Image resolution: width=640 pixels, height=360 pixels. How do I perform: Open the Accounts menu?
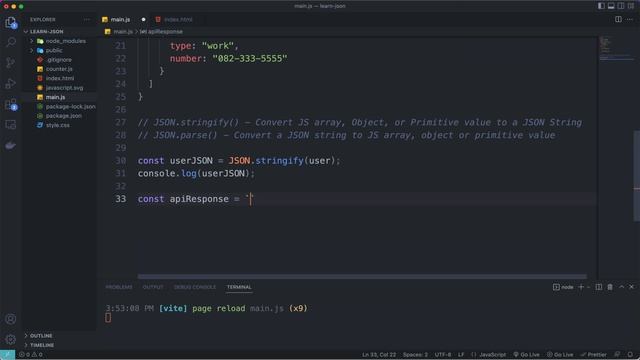coord(11,319)
